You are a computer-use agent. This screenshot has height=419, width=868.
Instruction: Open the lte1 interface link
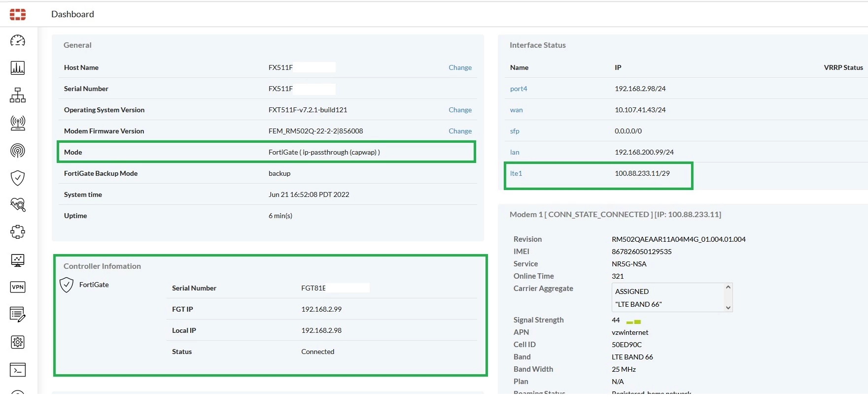[516, 173]
